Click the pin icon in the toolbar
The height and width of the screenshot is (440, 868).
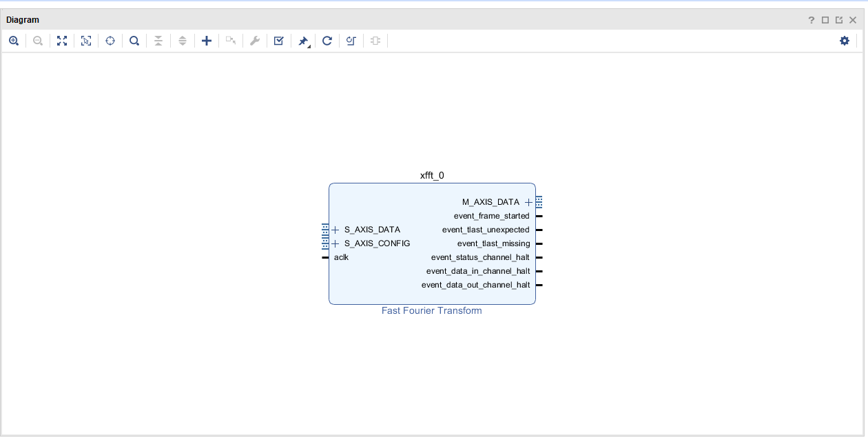coord(303,41)
